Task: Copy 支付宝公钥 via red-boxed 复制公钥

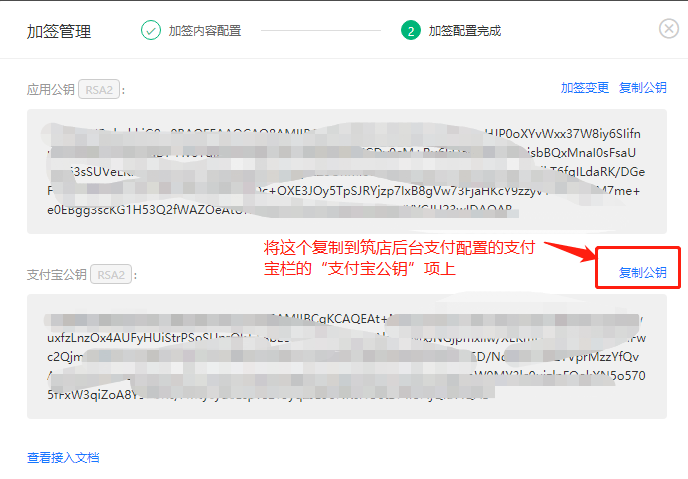Action: (643, 272)
